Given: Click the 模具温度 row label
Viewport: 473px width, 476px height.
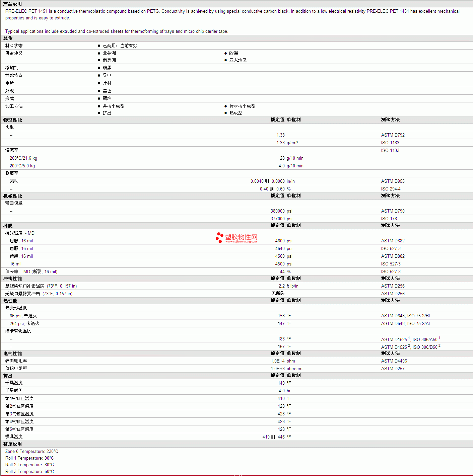Looking at the screenshot, I should (14, 437).
